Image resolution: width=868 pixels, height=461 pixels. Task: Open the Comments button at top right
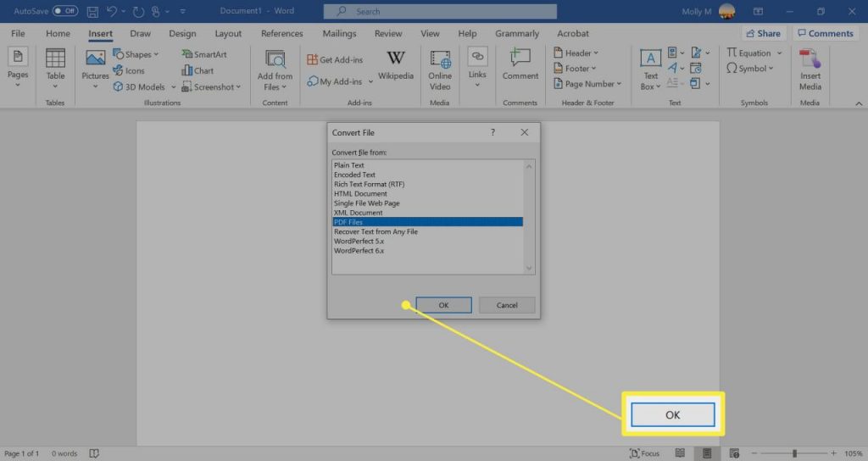click(x=826, y=33)
